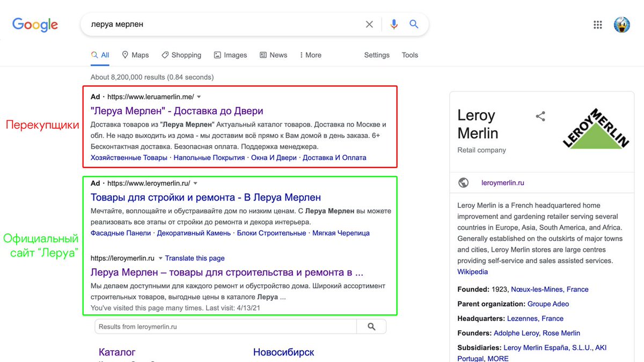644x362 pixels.
Task: Expand dropdown arrow next to leruamerlin.me ad URL
Action: click(199, 97)
